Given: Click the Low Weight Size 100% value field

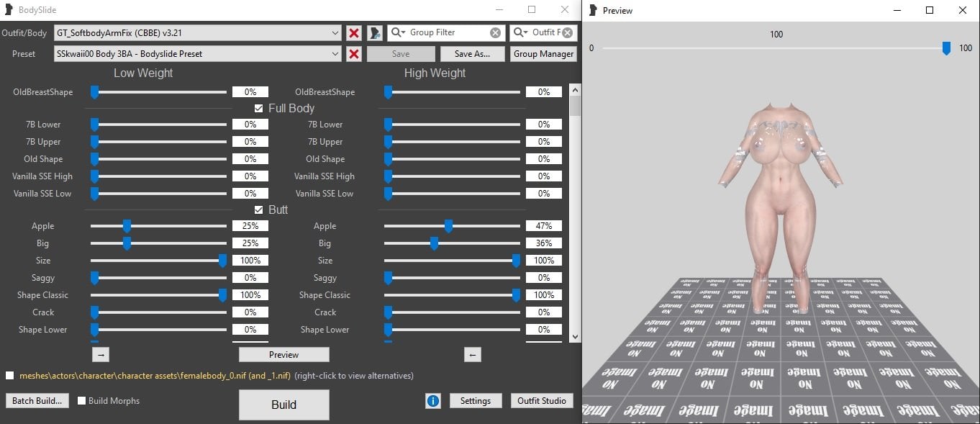Looking at the screenshot, I should [x=250, y=261].
